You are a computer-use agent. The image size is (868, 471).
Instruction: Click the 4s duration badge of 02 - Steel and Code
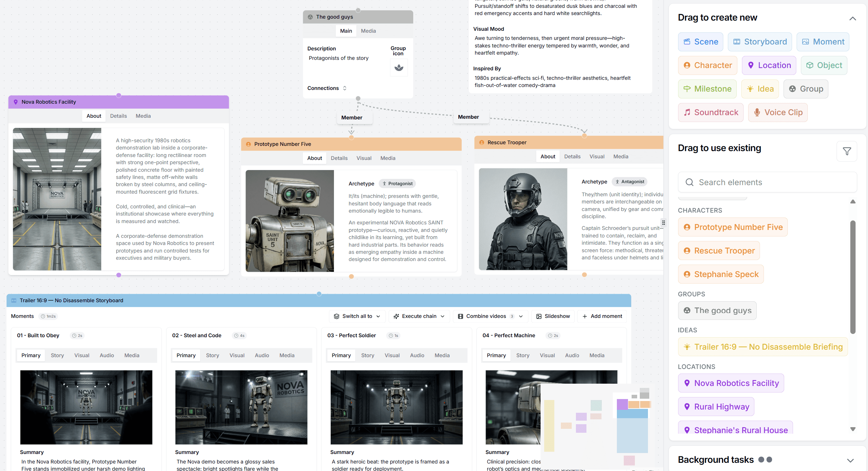click(239, 336)
